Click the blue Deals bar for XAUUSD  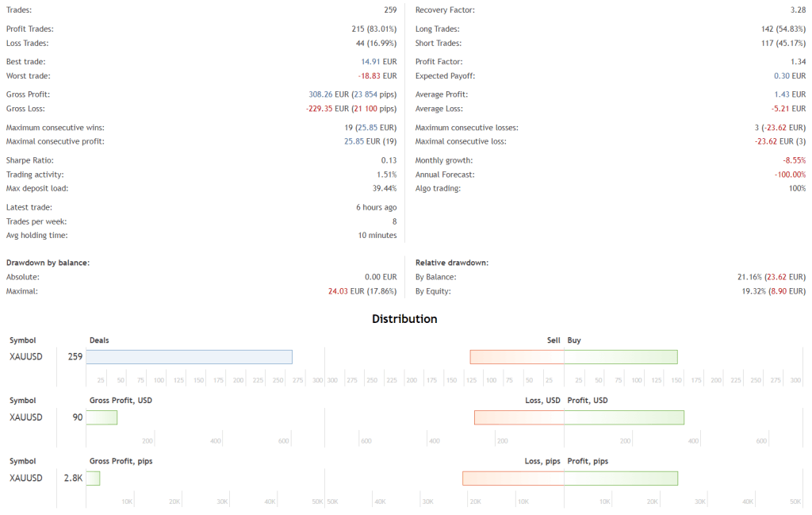[189, 357]
